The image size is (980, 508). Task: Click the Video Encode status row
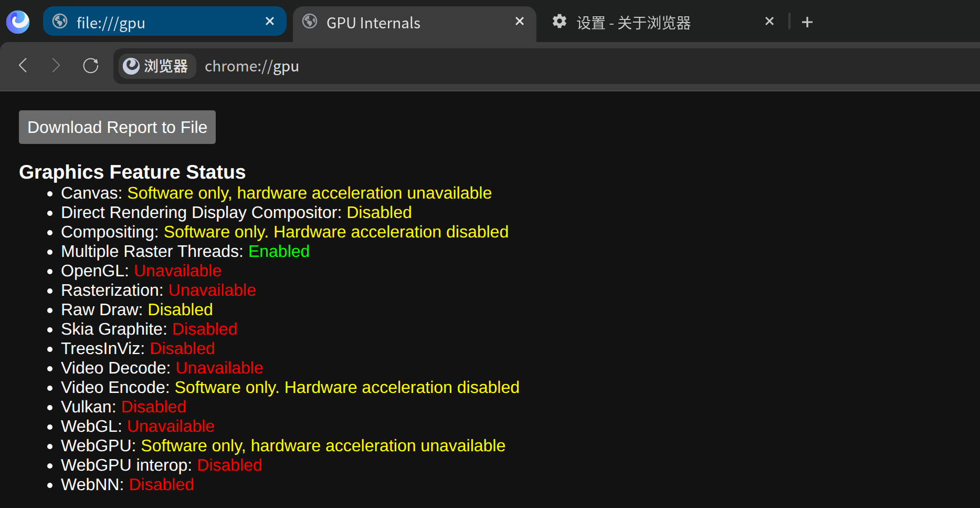click(x=290, y=387)
